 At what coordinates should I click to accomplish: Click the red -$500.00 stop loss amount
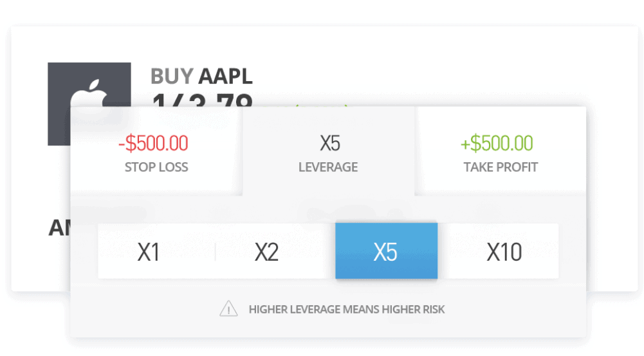coord(153,143)
